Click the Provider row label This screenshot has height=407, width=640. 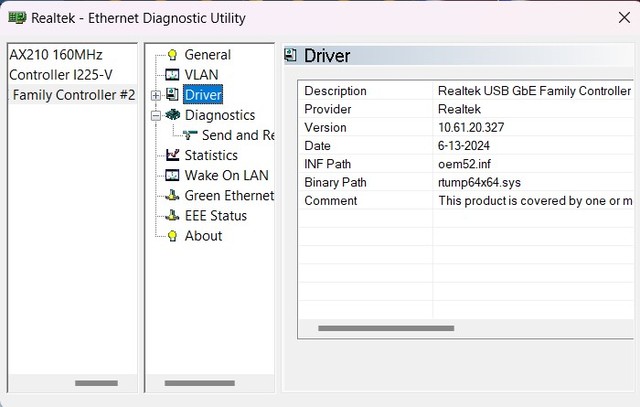pos(328,109)
